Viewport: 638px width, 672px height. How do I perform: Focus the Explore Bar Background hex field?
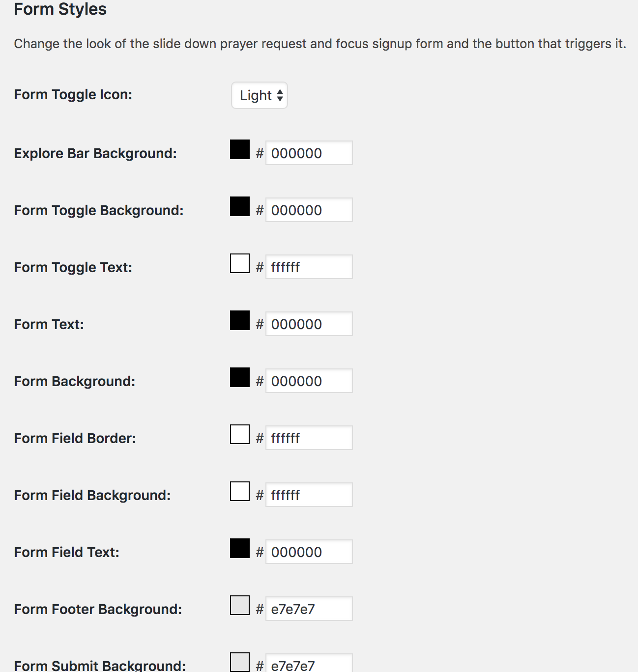click(309, 153)
